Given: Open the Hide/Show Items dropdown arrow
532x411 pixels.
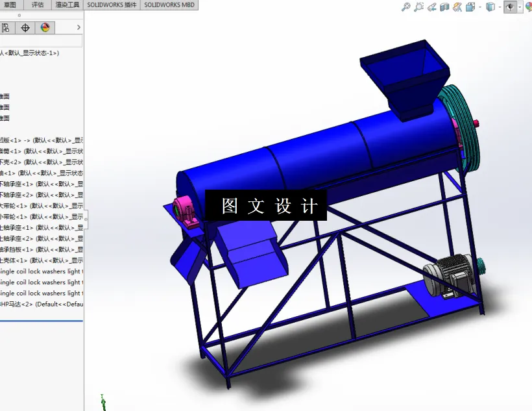Looking at the screenshot, I should coord(519,7).
